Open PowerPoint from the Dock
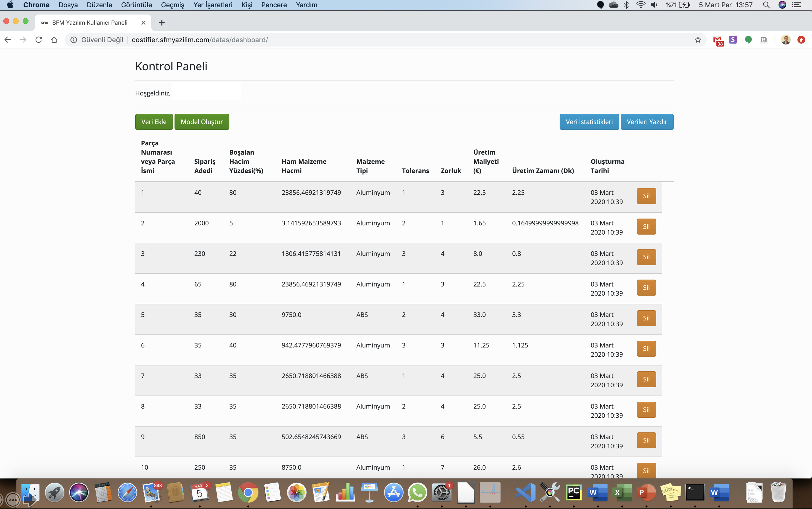Screen dimensions: 812x509 pos(646,493)
